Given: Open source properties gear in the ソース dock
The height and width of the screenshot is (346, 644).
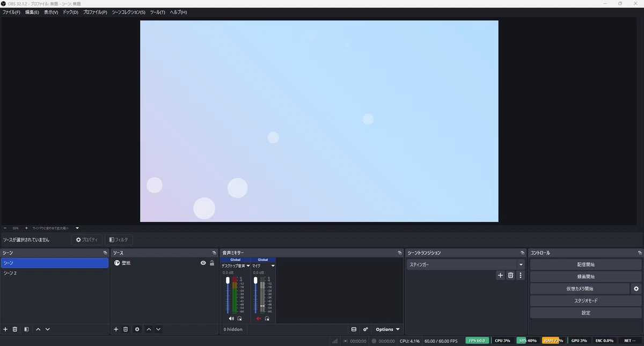Looking at the screenshot, I should click(137, 329).
